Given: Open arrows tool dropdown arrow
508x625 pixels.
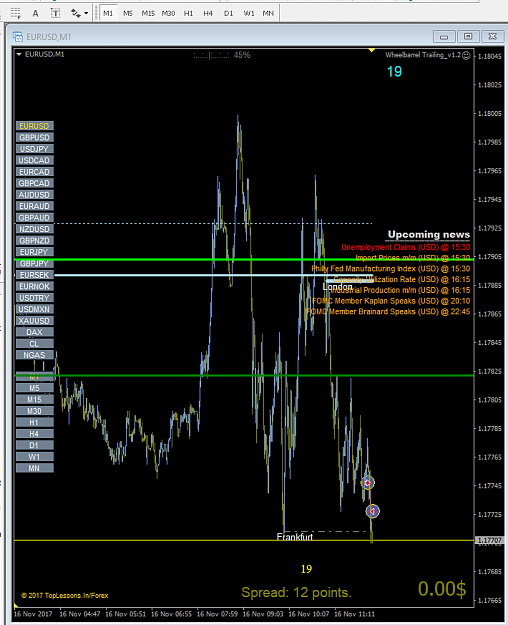Looking at the screenshot, I should coord(86,13).
